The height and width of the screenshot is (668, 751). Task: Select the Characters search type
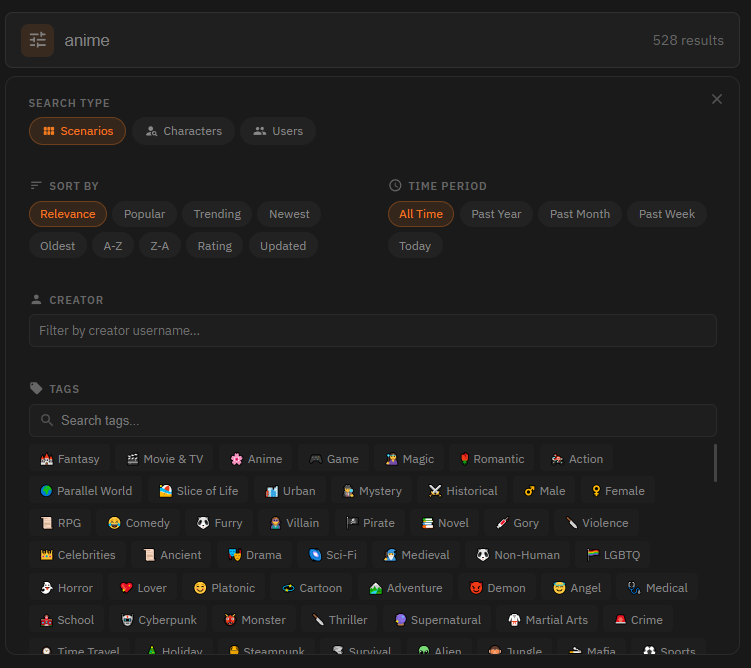click(x=183, y=131)
